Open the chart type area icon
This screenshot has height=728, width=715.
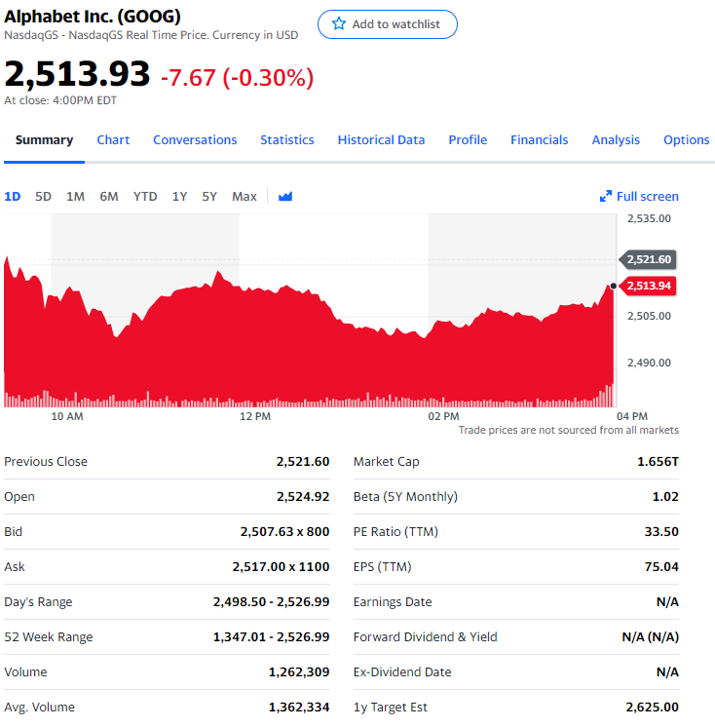pos(285,197)
